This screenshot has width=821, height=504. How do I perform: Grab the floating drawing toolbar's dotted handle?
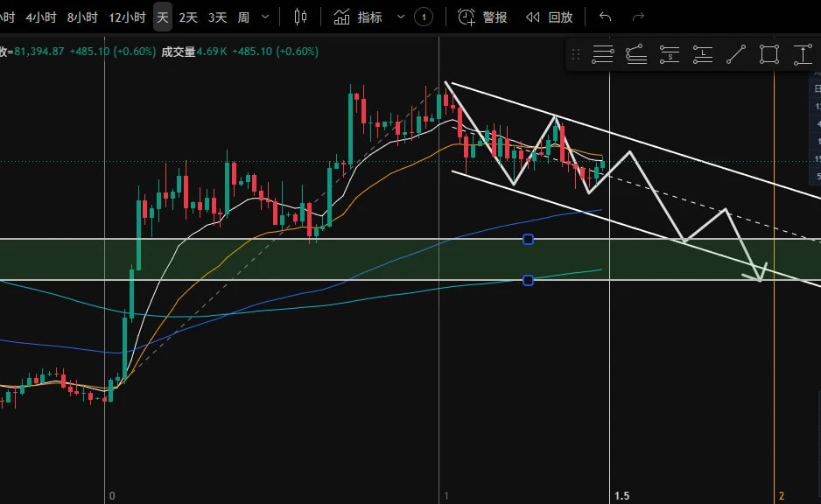[x=576, y=54]
